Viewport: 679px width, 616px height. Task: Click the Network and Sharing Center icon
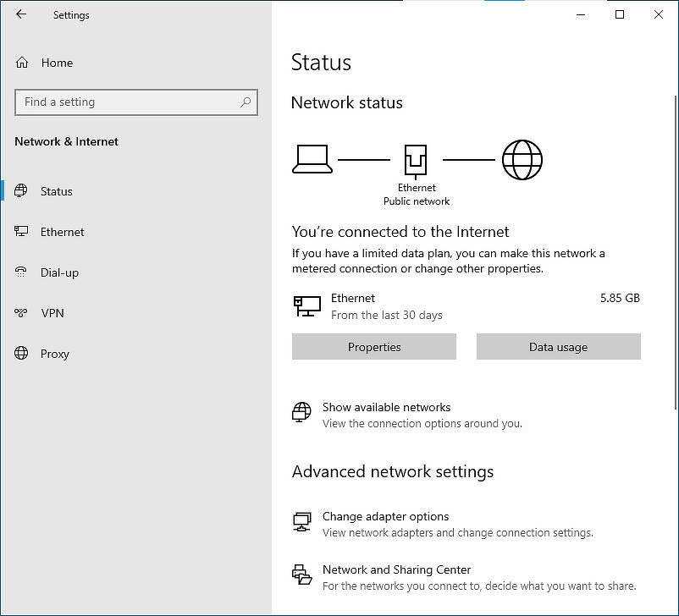click(301, 575)
